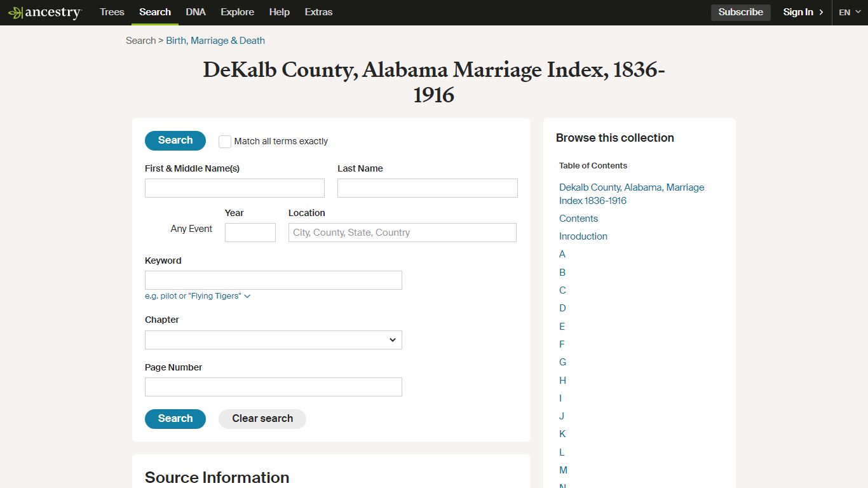
Task: Browse chapter D
Action: tap(562, 308)
